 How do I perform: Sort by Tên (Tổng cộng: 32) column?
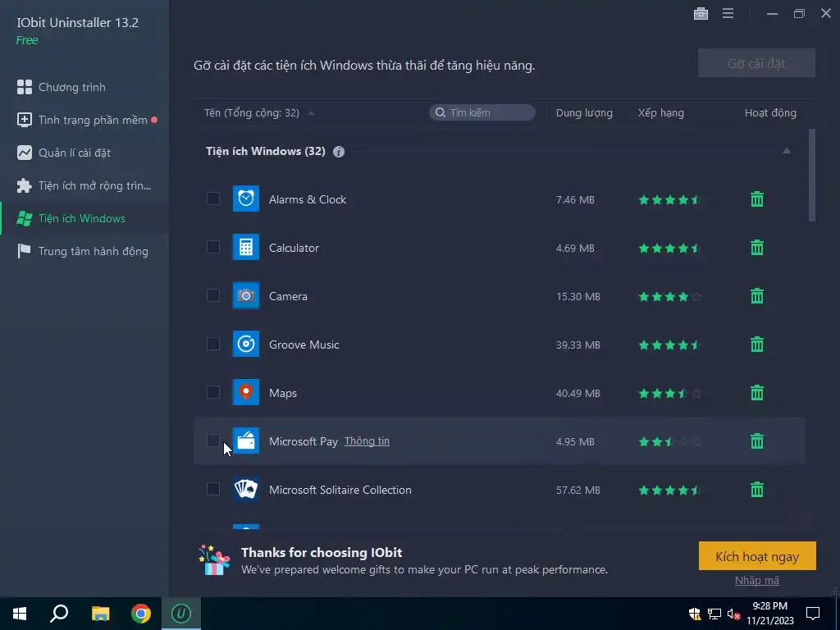[x=252, y=113]
